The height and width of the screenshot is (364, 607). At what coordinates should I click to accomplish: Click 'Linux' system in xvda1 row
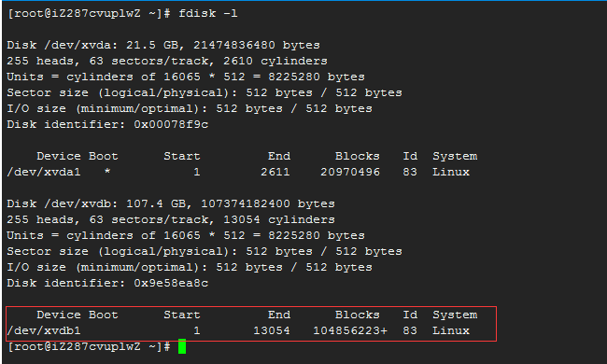(x=451, y=172)
